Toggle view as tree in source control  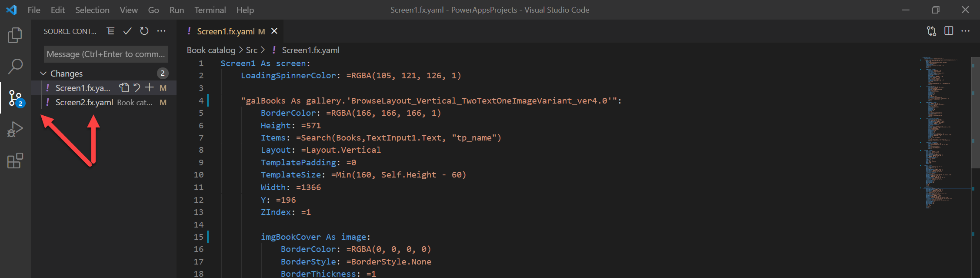click(111, 31)
